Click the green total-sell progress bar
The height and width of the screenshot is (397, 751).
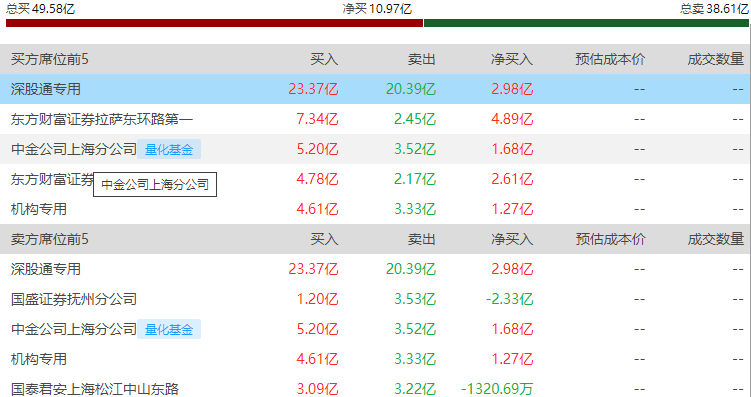point(586,23)
